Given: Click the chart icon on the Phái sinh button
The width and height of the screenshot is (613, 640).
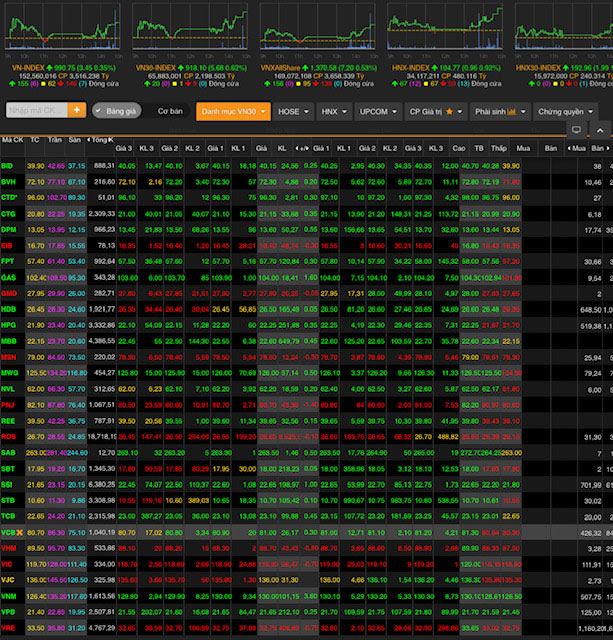Looking at the screenshot, I should point(512,111).
